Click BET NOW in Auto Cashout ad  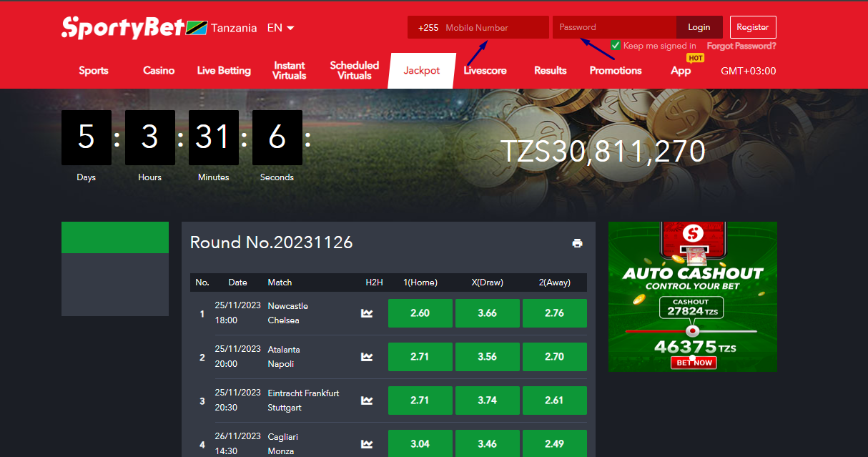[x=694, y=363]
